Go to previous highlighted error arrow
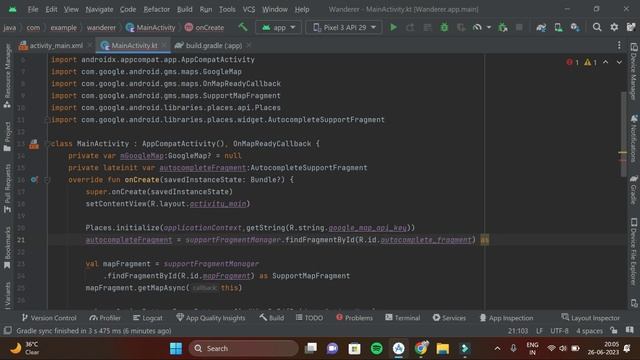 [x=606, y=62]
